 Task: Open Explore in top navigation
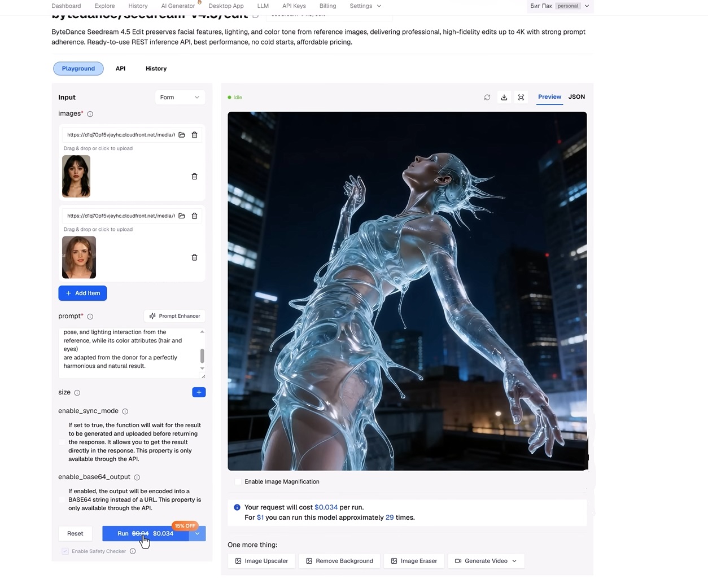coord(104,6)
